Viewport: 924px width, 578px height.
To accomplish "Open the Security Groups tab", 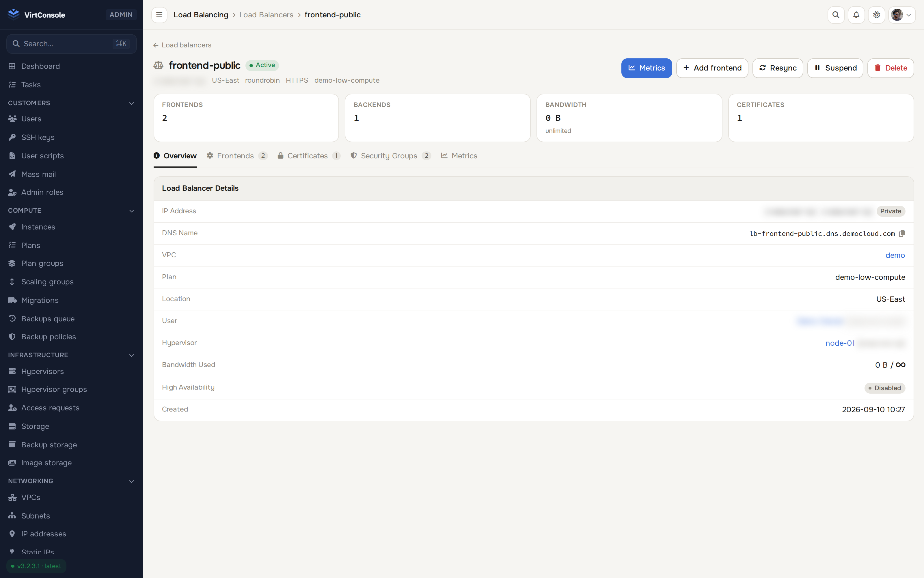I will (x=391, y=155).
